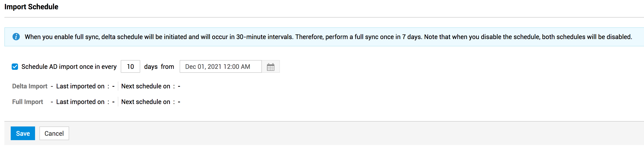Screen dimensions: 644x146
Task: Click the blue info icon in banner
Action: point(16,37)
